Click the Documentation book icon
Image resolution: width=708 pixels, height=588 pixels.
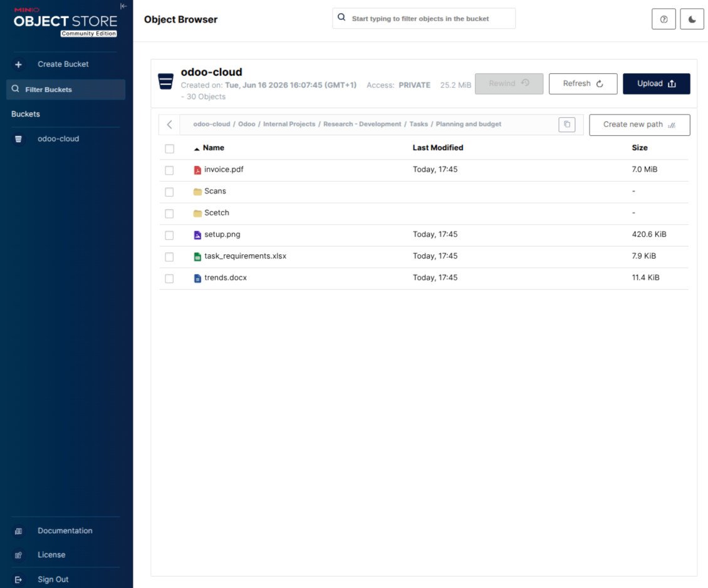pos(19,531)
